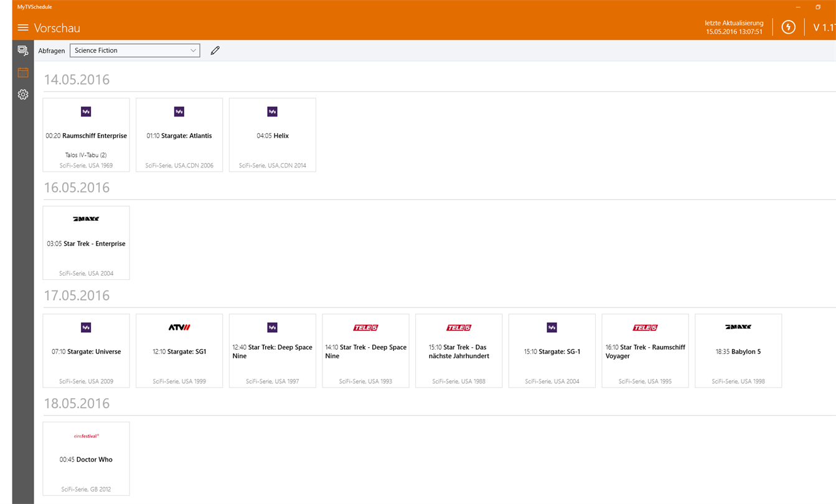The height and width of the screenshot is (504, 836).
Task: Click SciFi-Serie, USA 1969 caption
Action: click(86, 166)
